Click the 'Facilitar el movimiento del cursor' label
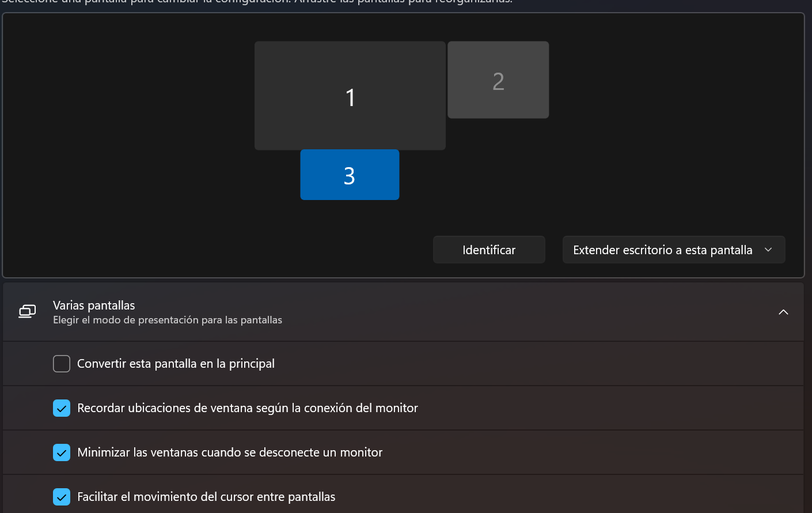Screen dimensions: 812x513 pos(206,497)
